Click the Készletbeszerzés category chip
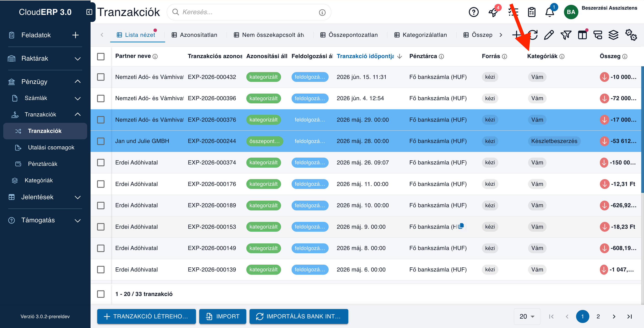This screenshot has width=644, height=328. click(x=554, y=141)
